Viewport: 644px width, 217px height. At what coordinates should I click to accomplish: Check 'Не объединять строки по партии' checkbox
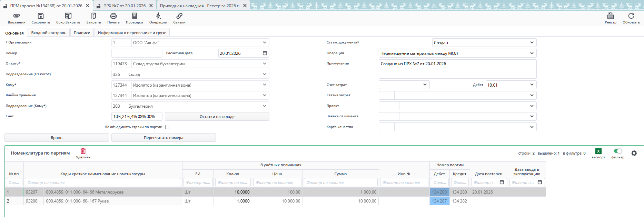click(x=167, y=127)
